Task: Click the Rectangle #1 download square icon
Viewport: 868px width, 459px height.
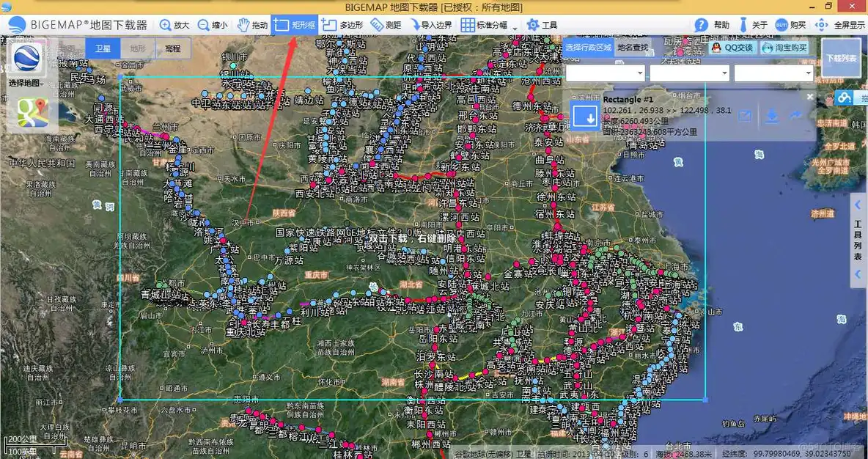Action: (585, 116)
